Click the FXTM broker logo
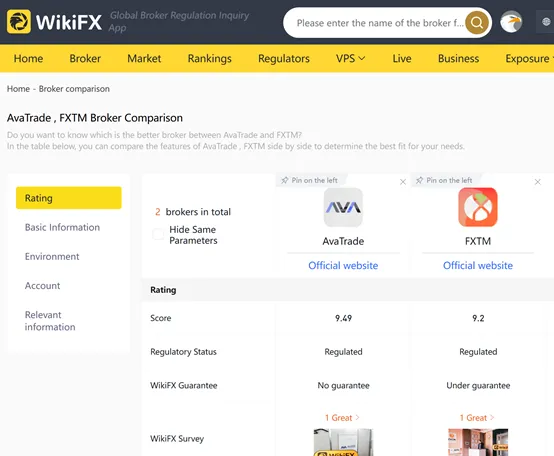The image size is (554, 456). 478,207
